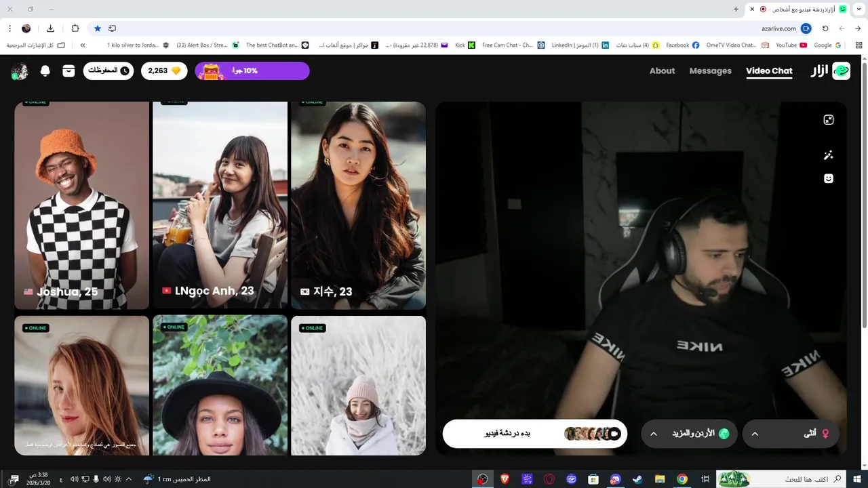Open Brave browser from the taskbar
The image size is (868, 488).
[x=504, y=479]
